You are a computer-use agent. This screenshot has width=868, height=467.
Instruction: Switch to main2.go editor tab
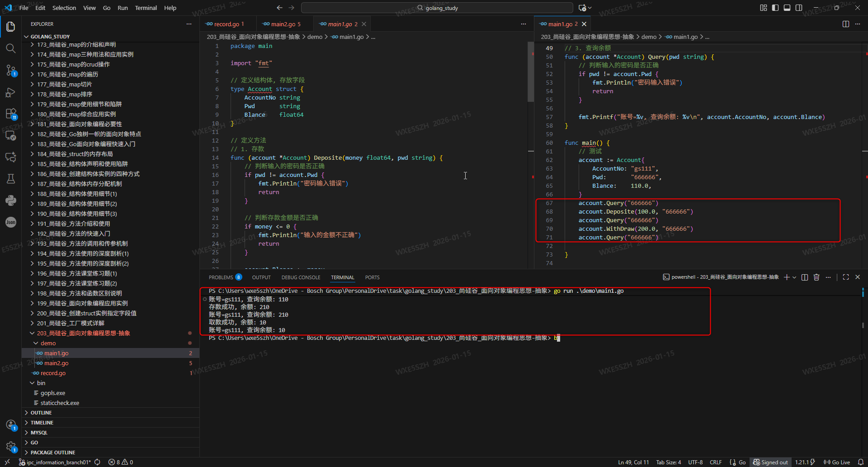285,24
